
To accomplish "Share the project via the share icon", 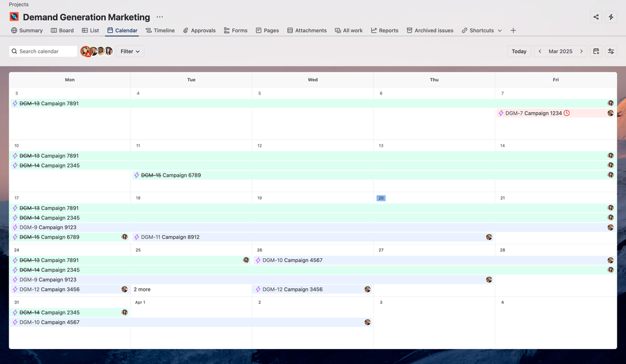I will point(595,17).
